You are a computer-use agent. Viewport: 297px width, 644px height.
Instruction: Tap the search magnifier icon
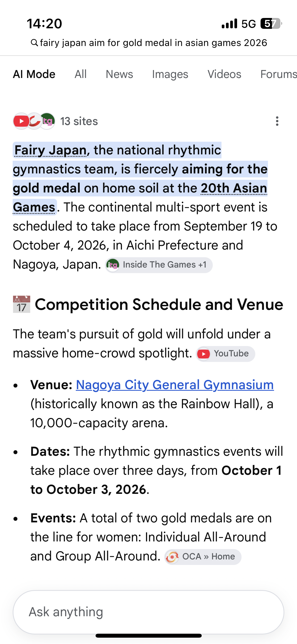[x=34, y=43]
